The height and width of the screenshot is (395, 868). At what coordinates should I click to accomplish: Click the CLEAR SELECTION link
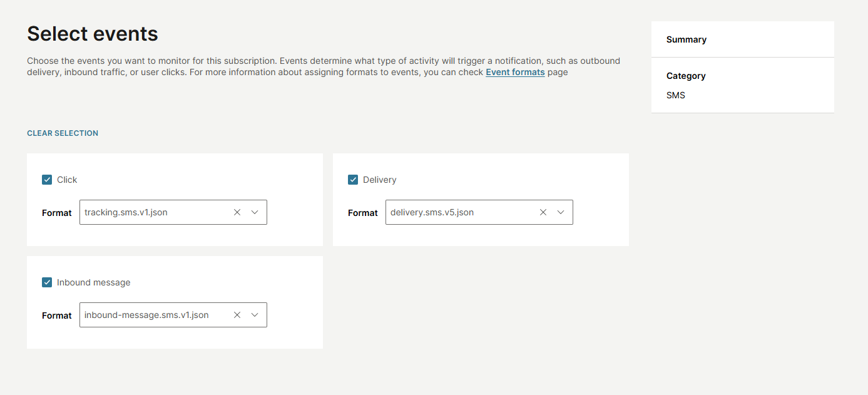pos(63,133)
